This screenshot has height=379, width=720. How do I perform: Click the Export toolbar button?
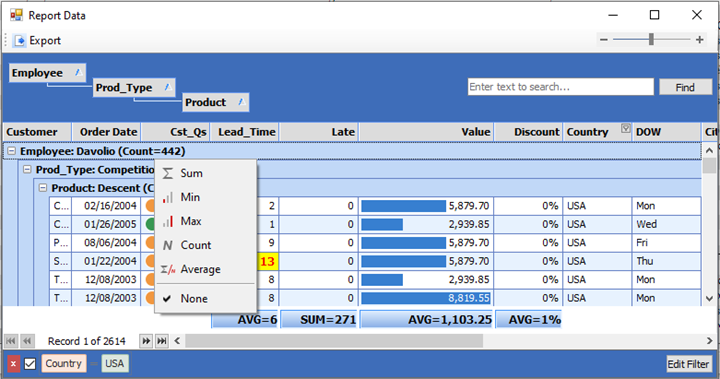(38, 40)
